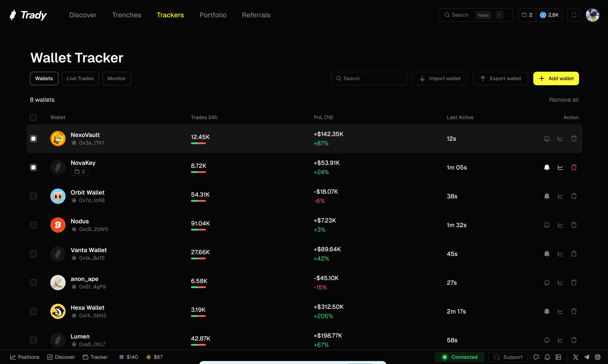Open X (Twitter) icon in footer
The height and width of the screenshot is (364, 608).
(x=575, y=357)
